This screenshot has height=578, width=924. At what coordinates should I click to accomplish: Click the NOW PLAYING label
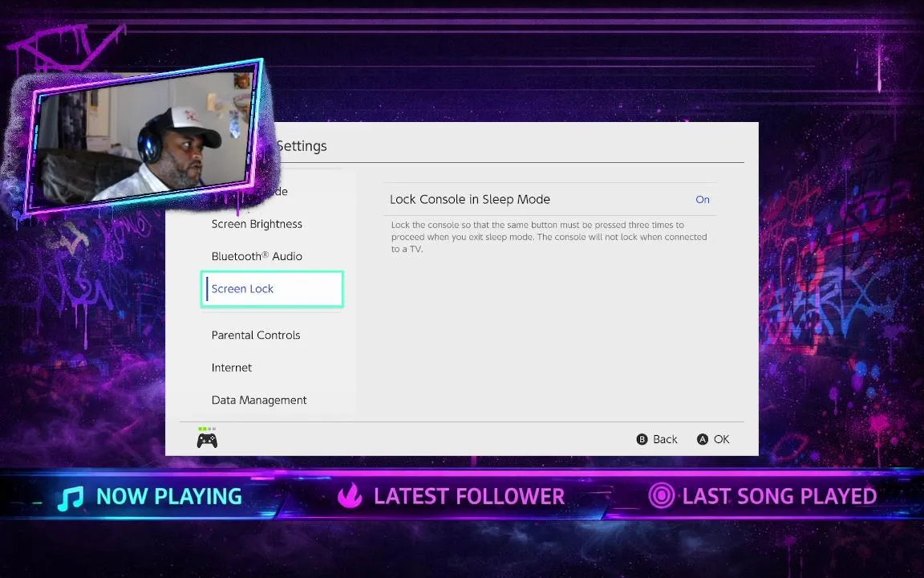coord(169,497)
